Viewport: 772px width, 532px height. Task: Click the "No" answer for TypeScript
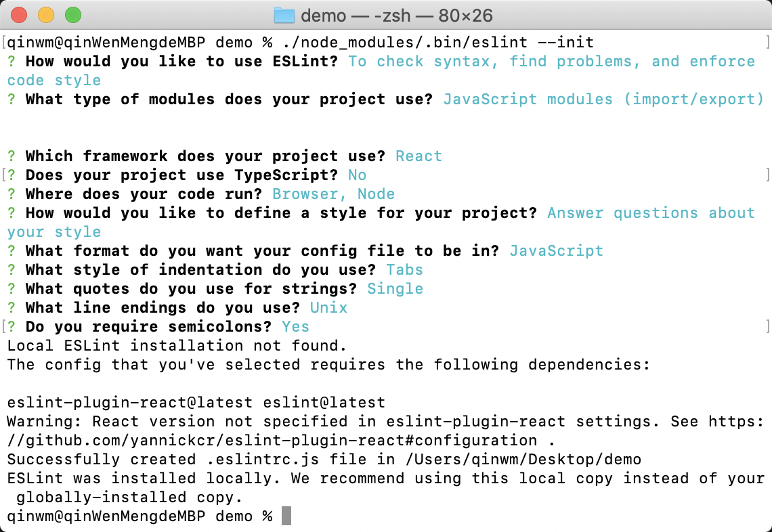point(357,175)
